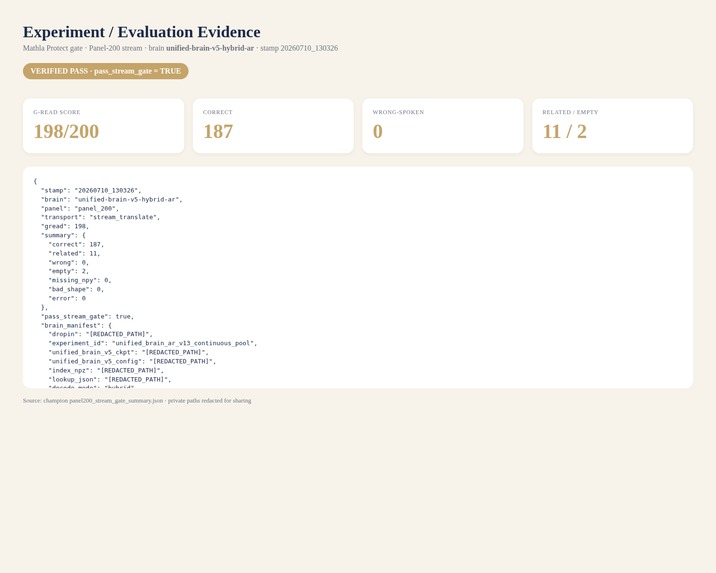Click the "correct": 187 JSON line
This screenshot has width=716, height=573.
click(x=76, y=244)
